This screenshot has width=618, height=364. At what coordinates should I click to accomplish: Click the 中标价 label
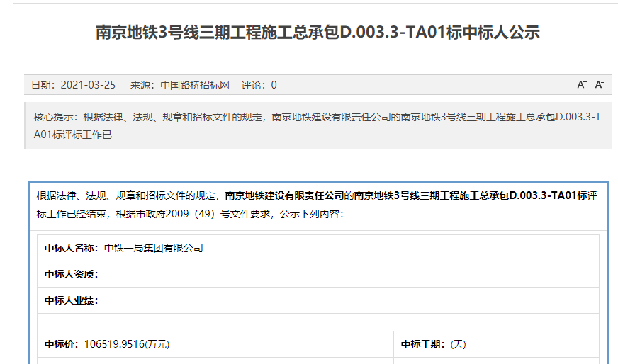[62, 344]
